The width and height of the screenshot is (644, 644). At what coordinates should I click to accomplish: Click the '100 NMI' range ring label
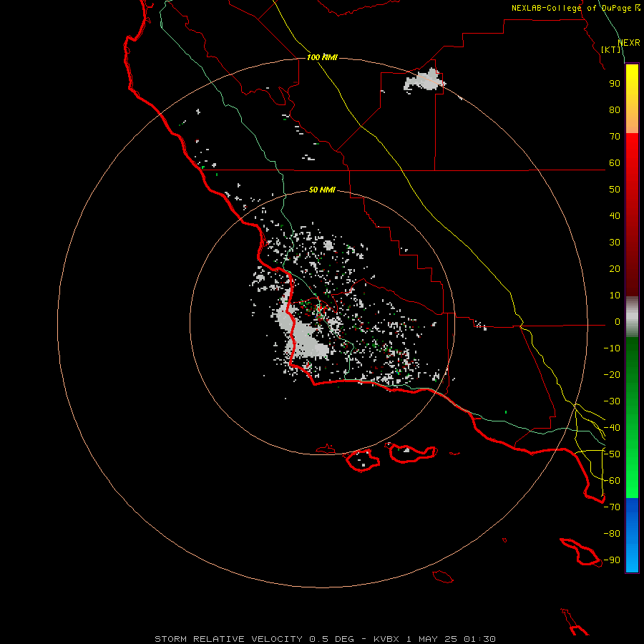coord(323,57)
